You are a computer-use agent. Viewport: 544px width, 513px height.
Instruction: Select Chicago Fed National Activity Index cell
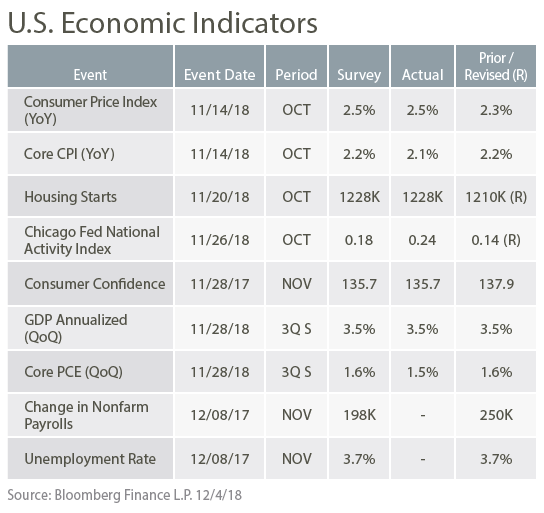coord(90,239)
